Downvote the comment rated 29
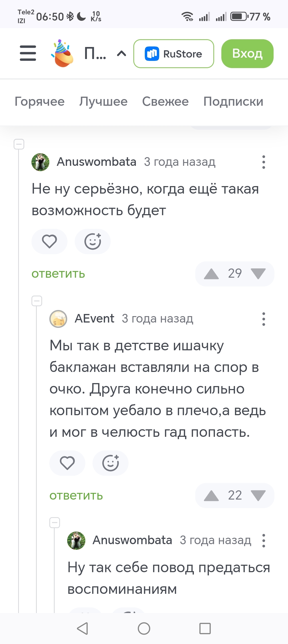288x644 pixels. coord(258,274)
